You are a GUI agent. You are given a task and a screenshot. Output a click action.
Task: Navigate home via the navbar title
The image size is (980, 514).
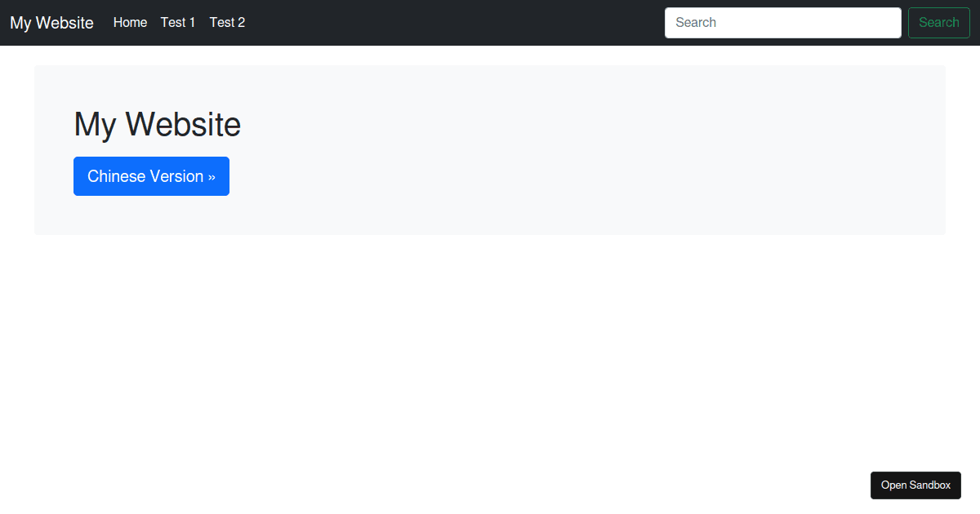(x=51, y=22)
